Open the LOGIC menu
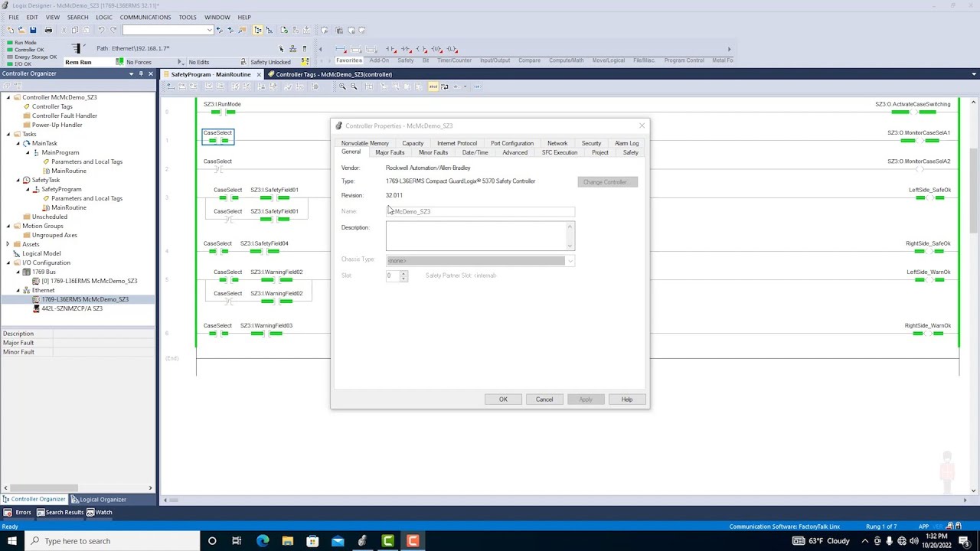Viewport: 980px width, 551px height. coord(103,17)
